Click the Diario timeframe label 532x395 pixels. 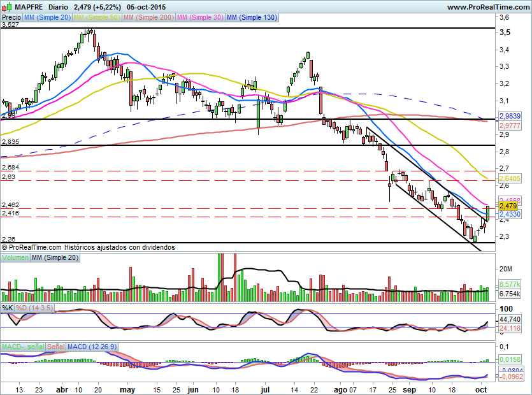pyautogui.click(x=58, y=7)
